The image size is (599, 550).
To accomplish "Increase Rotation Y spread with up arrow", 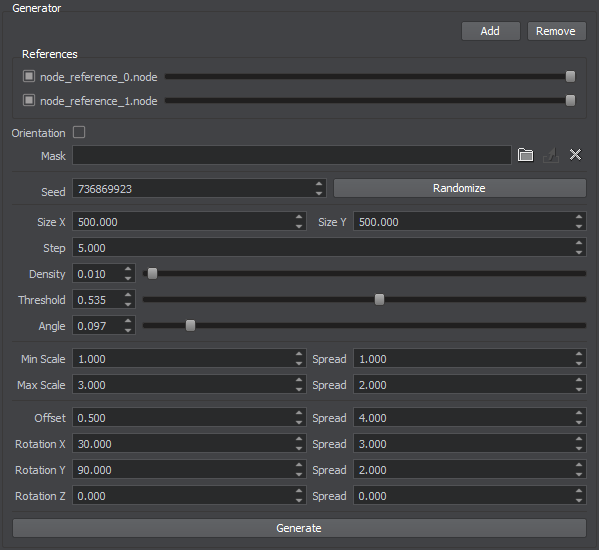I will (x=579, y=465).
